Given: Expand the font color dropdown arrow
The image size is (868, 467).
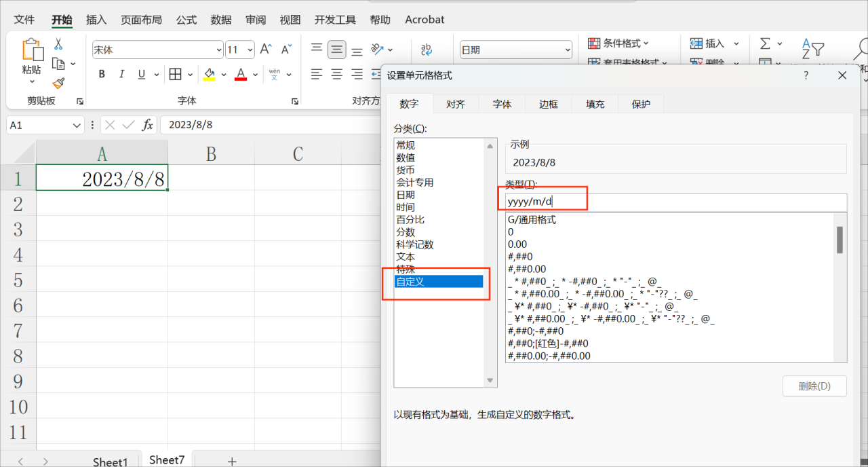Looking at the screenshot, I should click(255, 75).
